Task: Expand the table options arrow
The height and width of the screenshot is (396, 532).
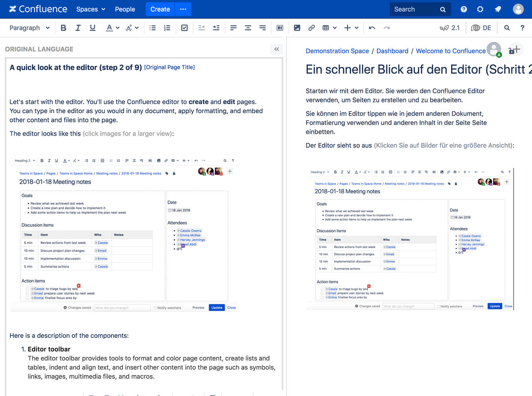Action: pyautogui.click(x=335, y=28)
